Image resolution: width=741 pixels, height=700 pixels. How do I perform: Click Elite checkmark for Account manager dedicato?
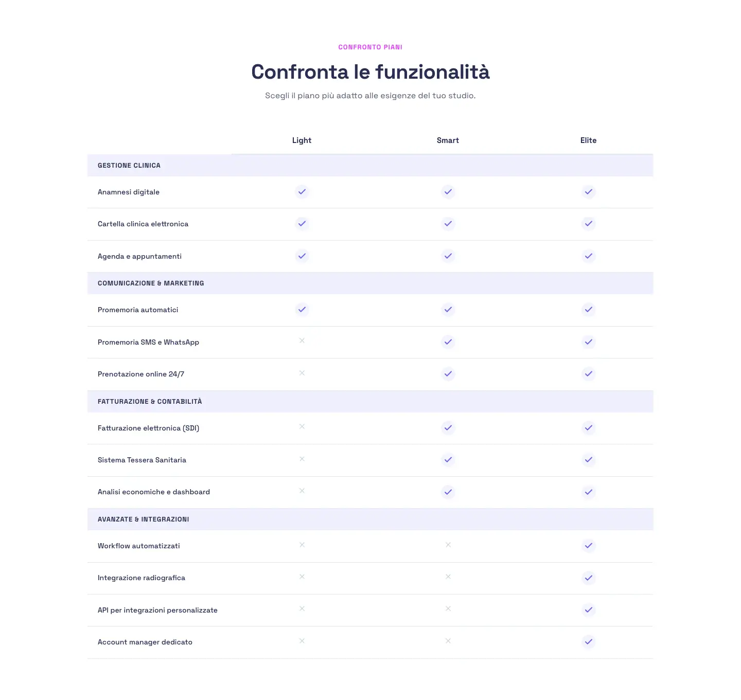pos(589,642)
